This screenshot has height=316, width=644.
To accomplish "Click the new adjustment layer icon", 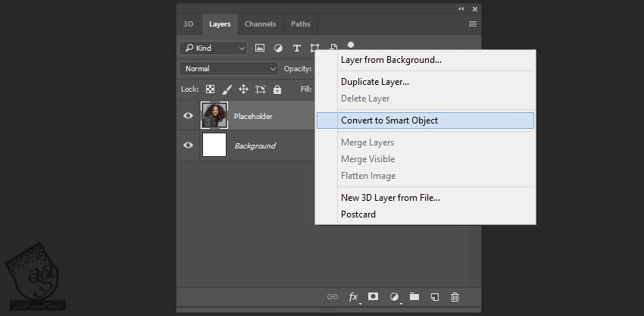I will (x=394, y=297).
